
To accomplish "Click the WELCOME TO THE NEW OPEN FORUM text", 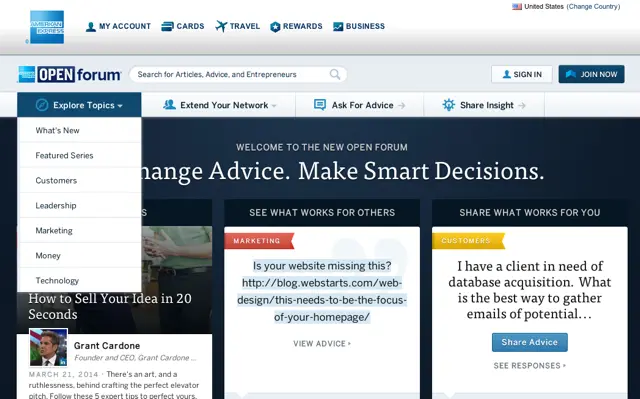I will coord(322,147).
